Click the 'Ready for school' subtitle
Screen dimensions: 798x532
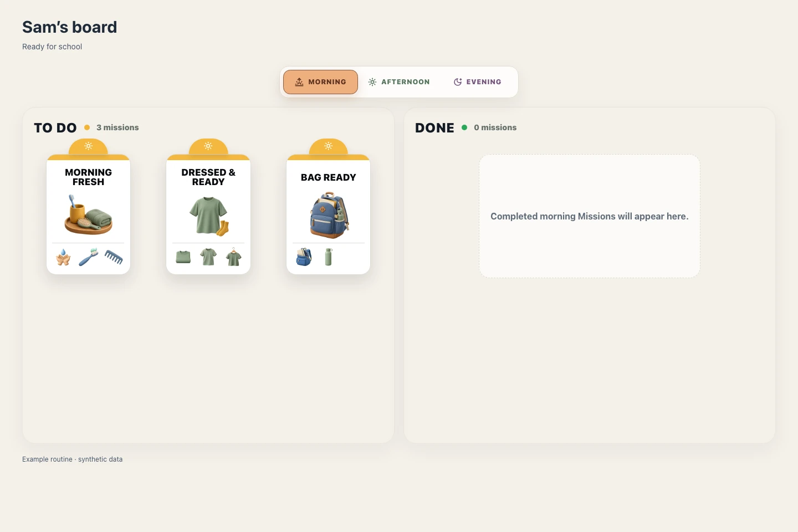52,47
